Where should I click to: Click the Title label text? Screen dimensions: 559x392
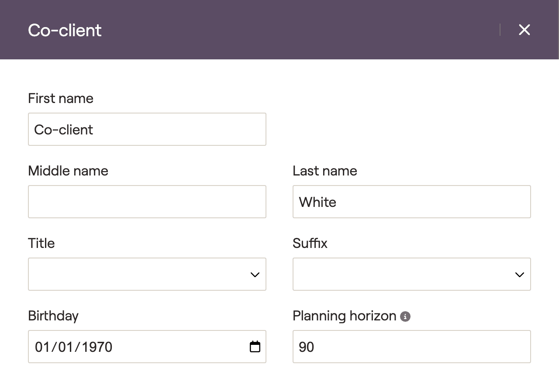pos(41,243)
